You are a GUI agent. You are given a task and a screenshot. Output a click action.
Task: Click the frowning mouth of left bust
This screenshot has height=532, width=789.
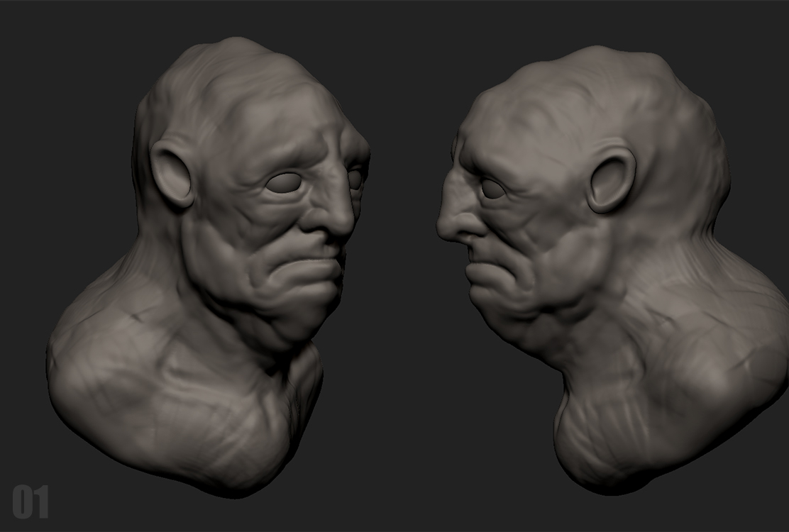click(312, 268)
